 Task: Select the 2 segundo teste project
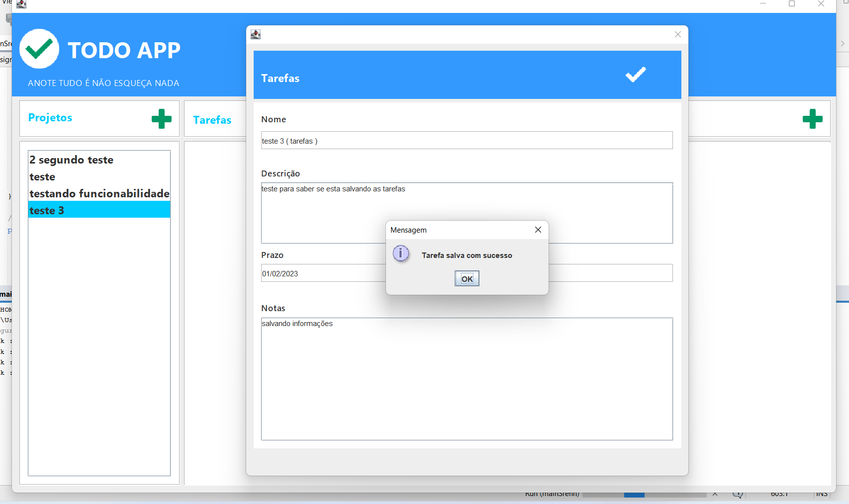pos(71,160)
